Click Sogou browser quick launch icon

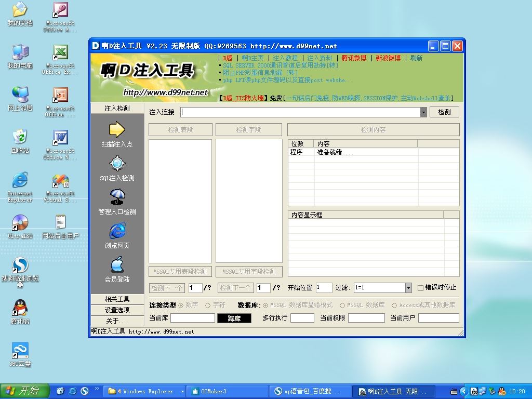click(85, 391)
